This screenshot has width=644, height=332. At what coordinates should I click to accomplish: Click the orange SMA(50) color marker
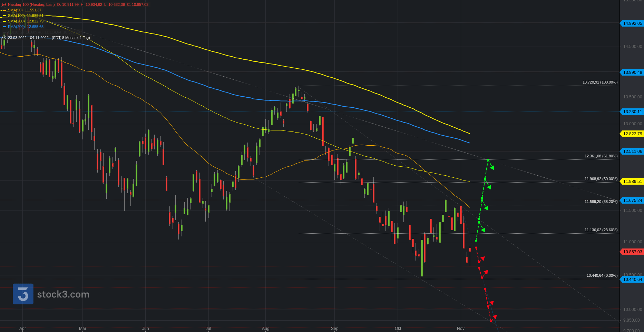click(4, 10)
